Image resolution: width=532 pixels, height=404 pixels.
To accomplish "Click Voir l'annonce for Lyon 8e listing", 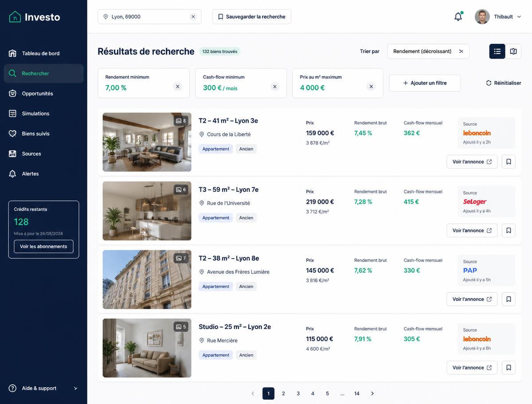I will 472,299.
